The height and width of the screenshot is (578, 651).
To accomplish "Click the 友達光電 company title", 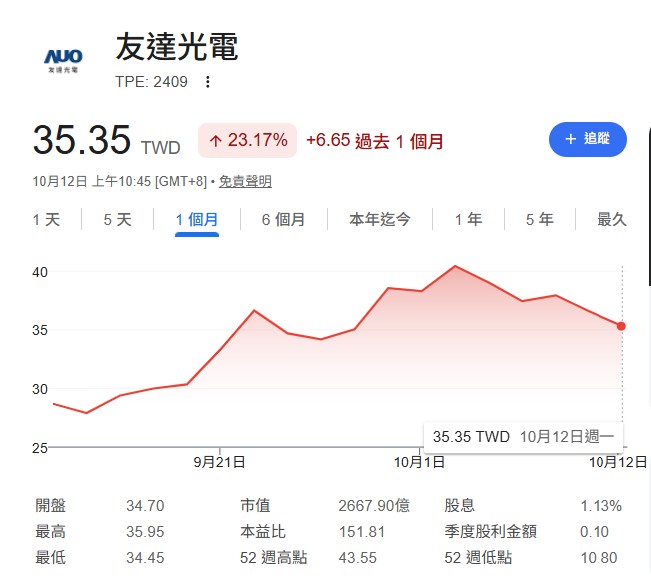I will click(x=177, y=47).
